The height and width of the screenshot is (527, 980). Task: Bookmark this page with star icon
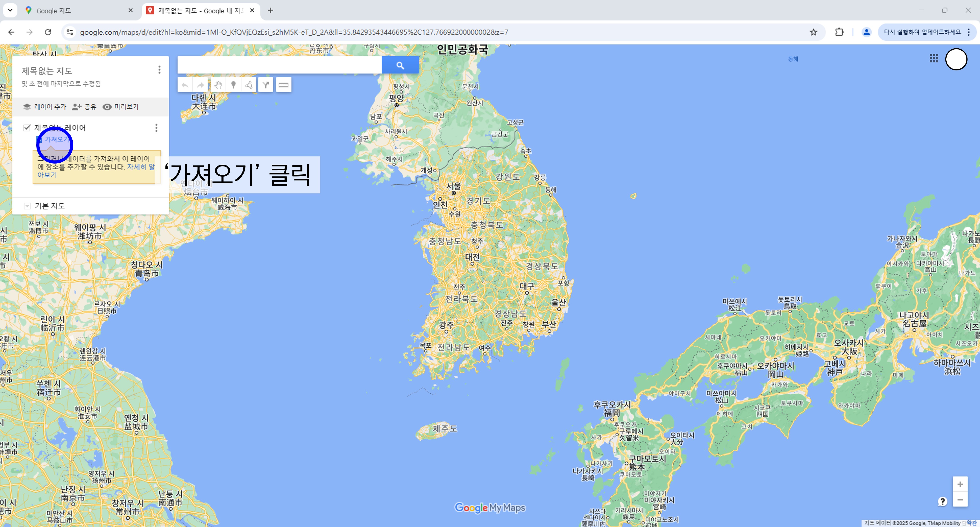coord(813,32)
